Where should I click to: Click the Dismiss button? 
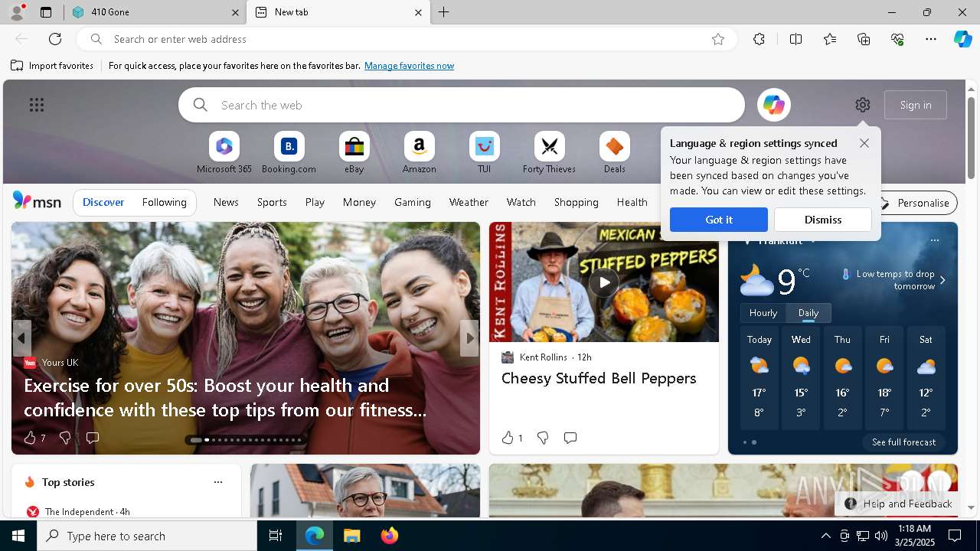pos(823,220)
